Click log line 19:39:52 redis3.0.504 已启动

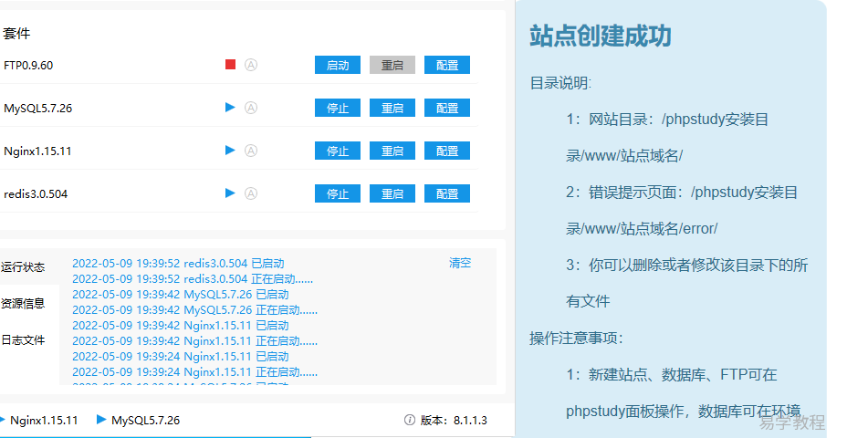pyautogui.click(x=178, y=263)
